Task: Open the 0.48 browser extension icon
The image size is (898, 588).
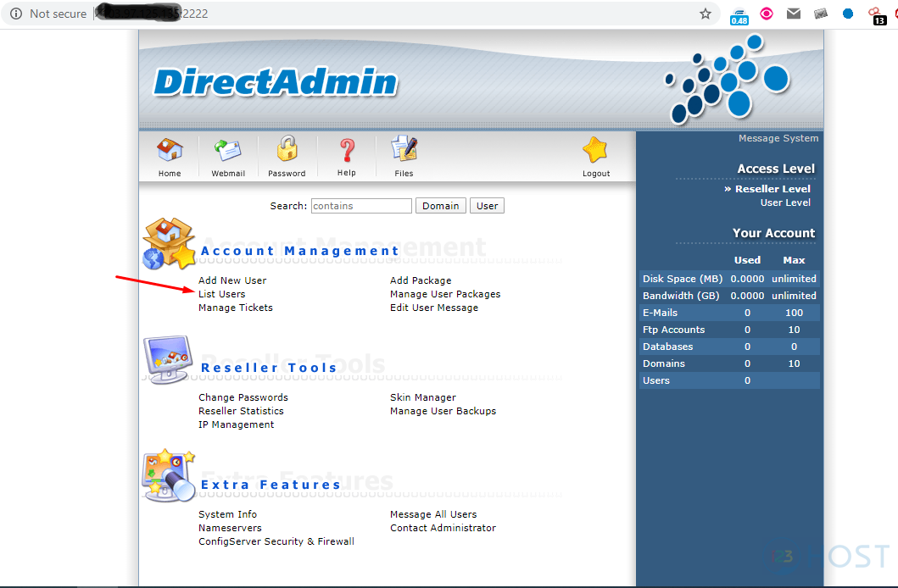Action: tap(739, 16)
